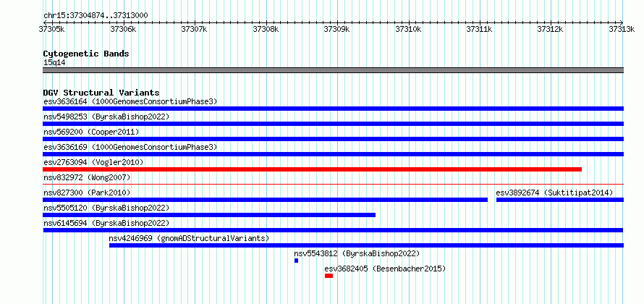Click the esv3636164 variant label
Screen dimensions: 644x304
130,101
